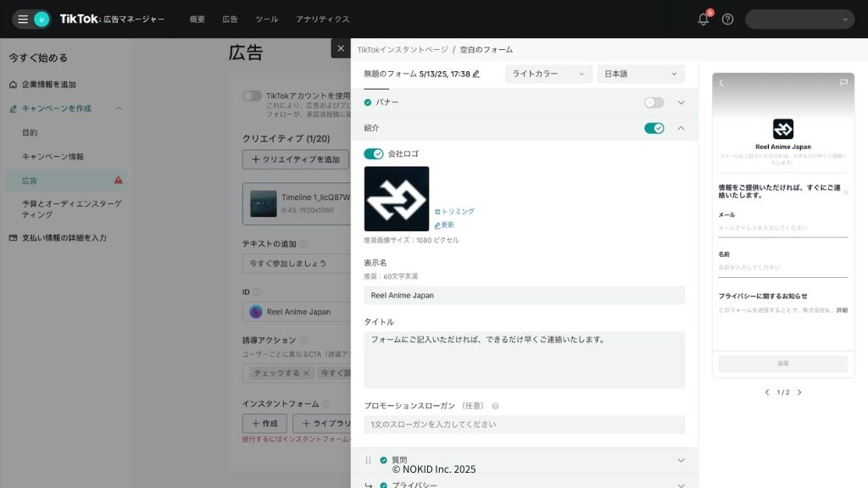Image resolution: width=868 pixels, height=488 pixels.
Task: Click the TikTok 広告マネージャー logo
Action: (x=113, y=19)
